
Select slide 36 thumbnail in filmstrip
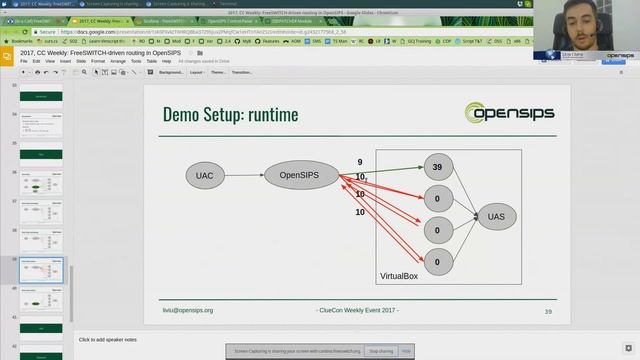[x=41, y=183]
